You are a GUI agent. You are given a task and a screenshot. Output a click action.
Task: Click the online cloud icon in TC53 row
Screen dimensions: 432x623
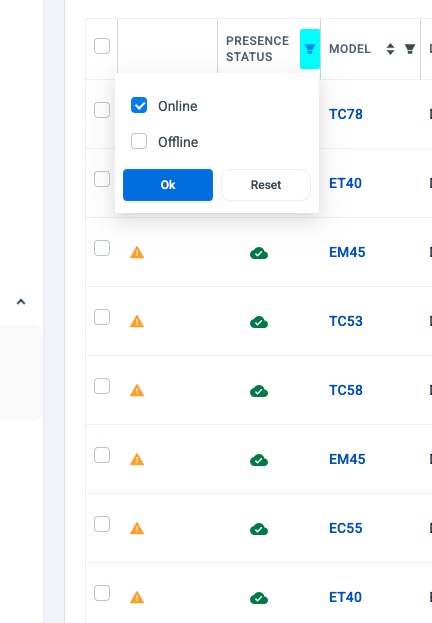[x=259, y=322]
